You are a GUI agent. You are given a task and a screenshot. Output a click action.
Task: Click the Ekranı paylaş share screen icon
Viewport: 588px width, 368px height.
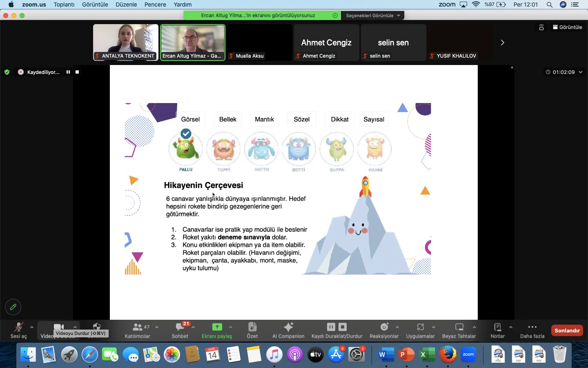coord(217,327)
